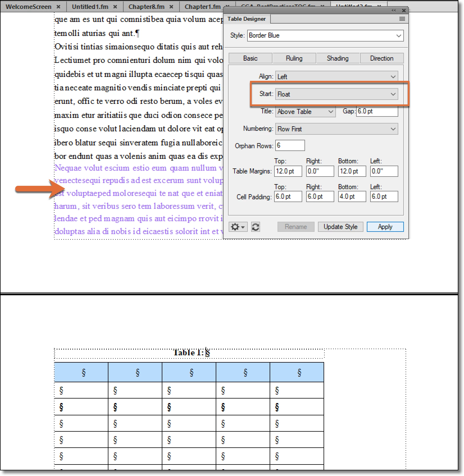464x476 pixels.
Task: Click the Rename button
Action: click(296, 227)
